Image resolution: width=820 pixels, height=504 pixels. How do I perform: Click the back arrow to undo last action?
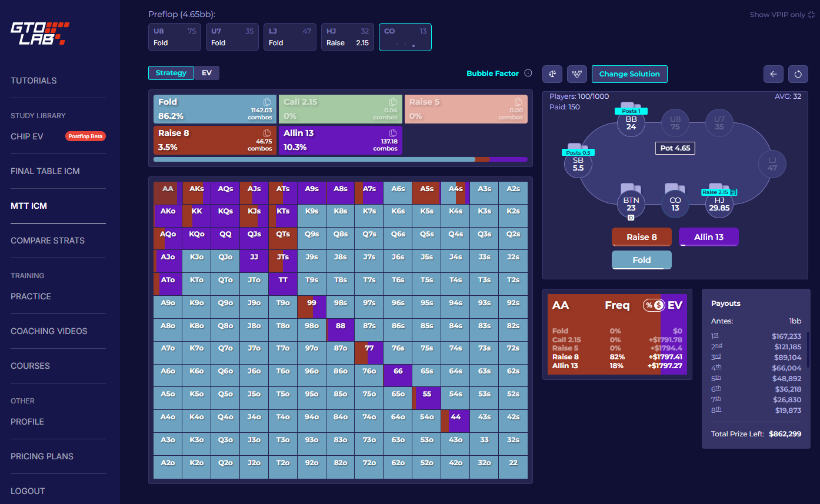point(774,74)
